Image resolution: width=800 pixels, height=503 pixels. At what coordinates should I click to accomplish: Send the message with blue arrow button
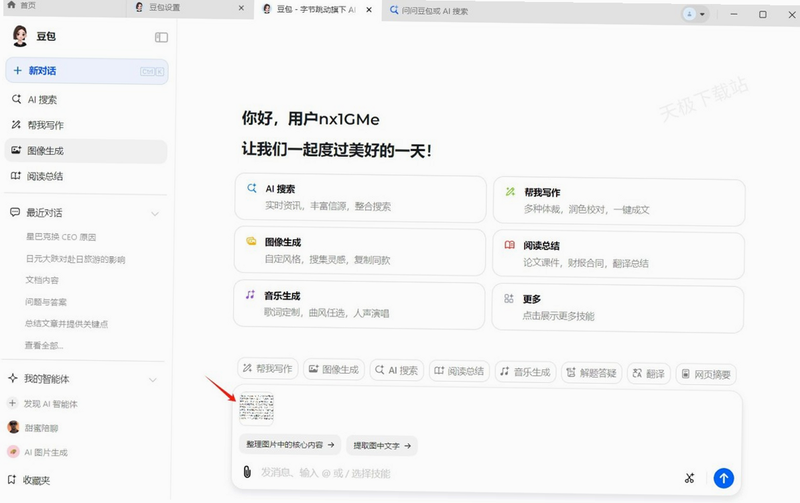point(723,479)
